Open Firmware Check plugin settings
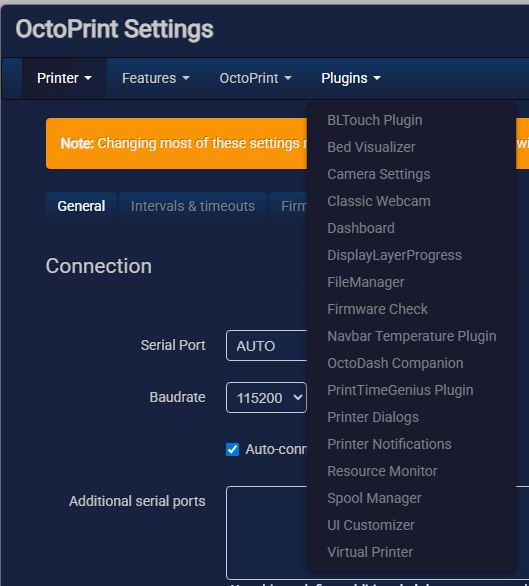The height and width of the screenshot is (586, 529). point(377,309)
